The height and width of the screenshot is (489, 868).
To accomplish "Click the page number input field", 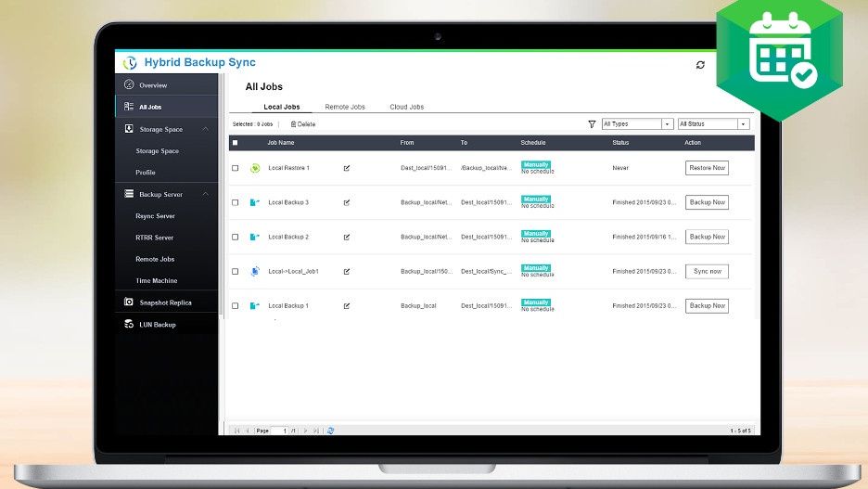I will click(280, 431).
